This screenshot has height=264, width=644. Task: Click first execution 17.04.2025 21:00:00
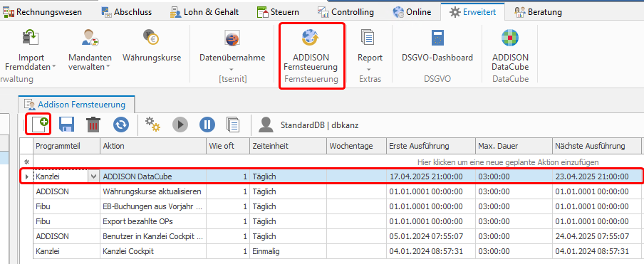coord(431,176)
